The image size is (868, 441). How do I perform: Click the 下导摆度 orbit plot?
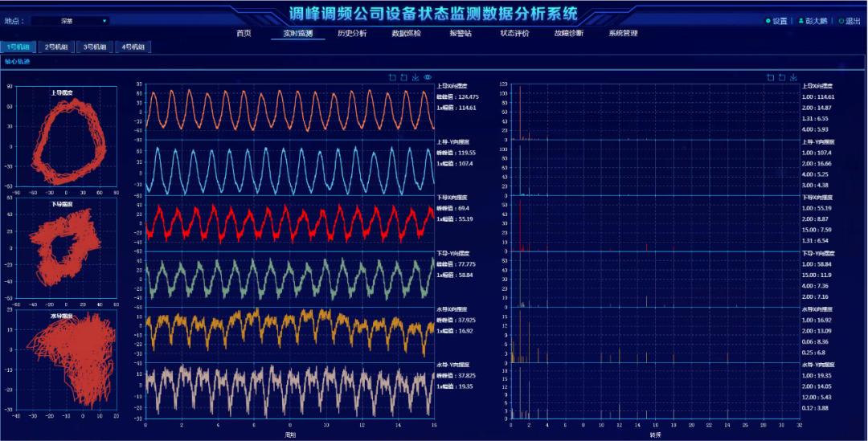click(67, 248)
